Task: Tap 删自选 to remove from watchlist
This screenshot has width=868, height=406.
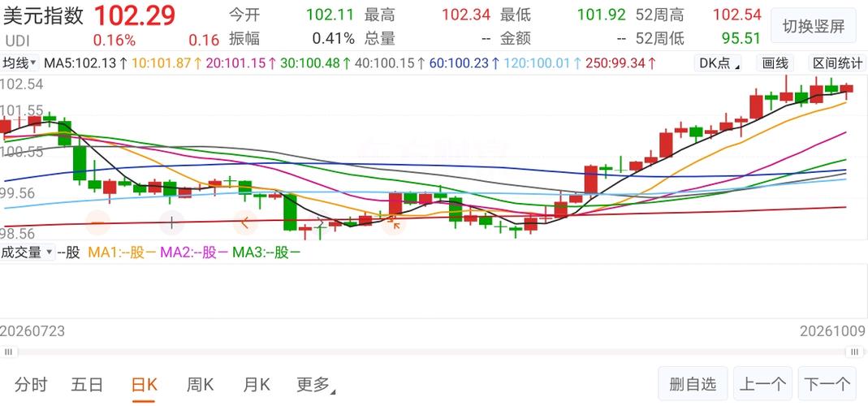Action: (693, 384)
